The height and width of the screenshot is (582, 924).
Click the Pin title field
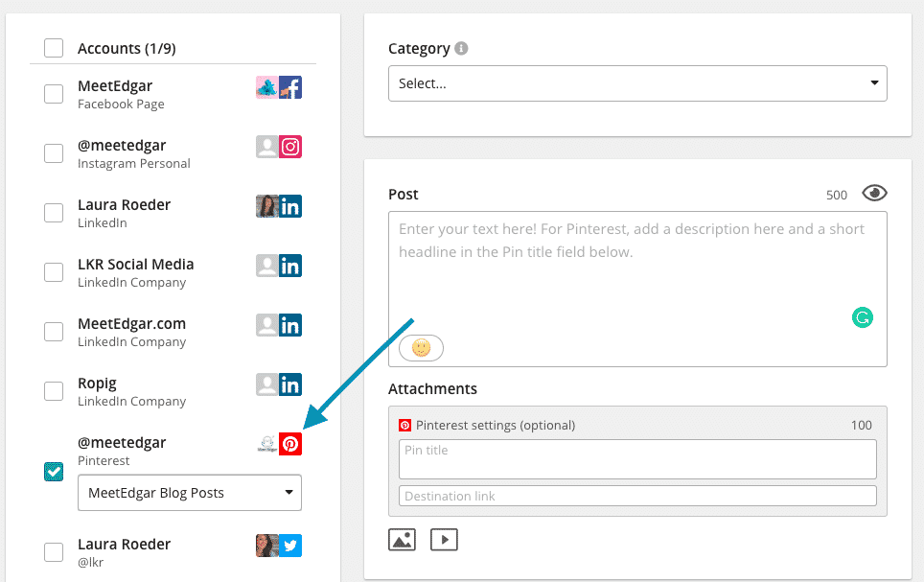[637, 458]
